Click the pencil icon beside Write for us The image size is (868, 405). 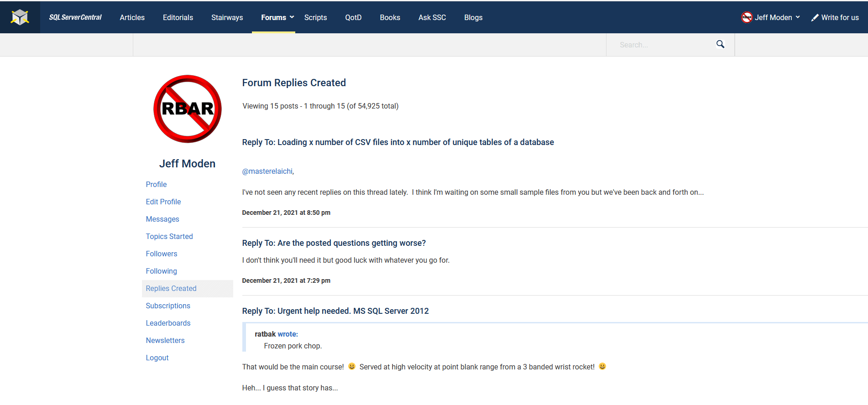pos(815,18)
